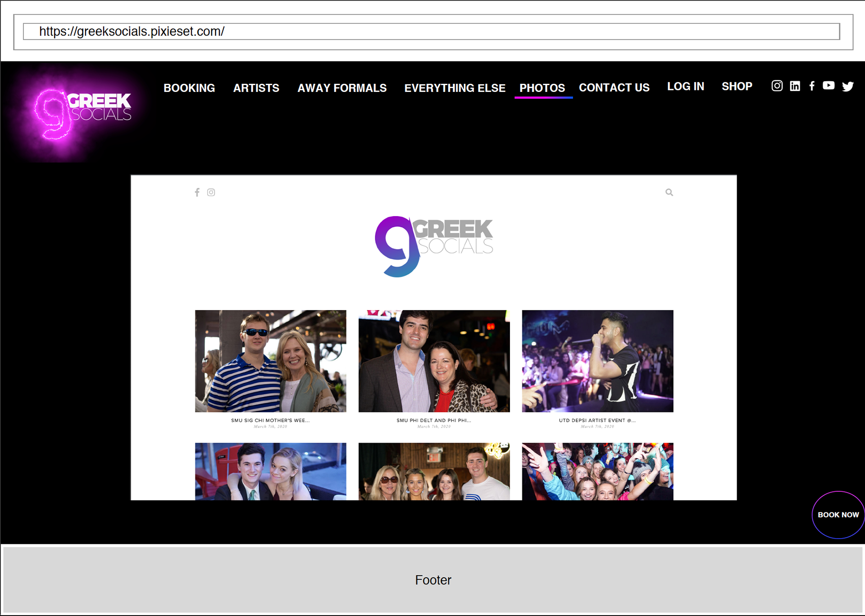The width and height of the screenshot is (865, 616).
Task: Open SMU Phi Delt and Phi Phi thumbnail
Action: [434, 361]
